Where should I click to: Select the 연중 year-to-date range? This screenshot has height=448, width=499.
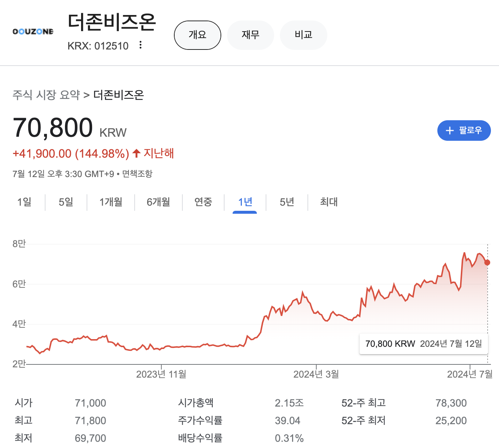(x=203, y=202)
